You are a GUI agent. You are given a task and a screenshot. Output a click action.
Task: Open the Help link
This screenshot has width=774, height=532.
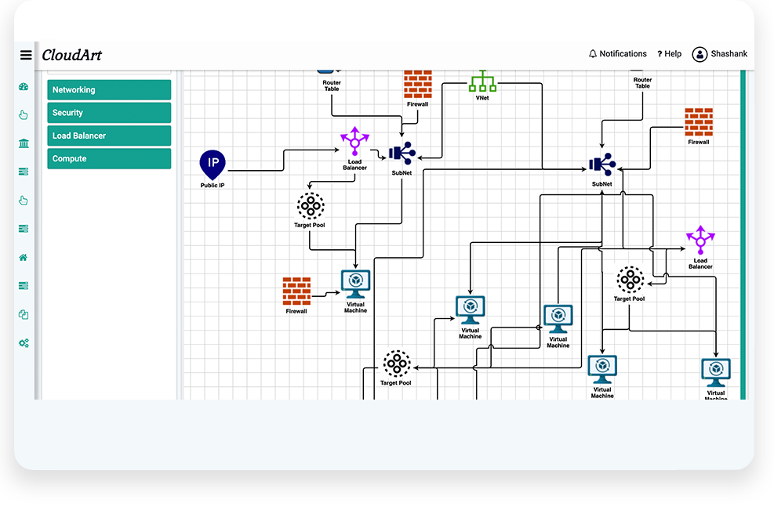point(669,54)
